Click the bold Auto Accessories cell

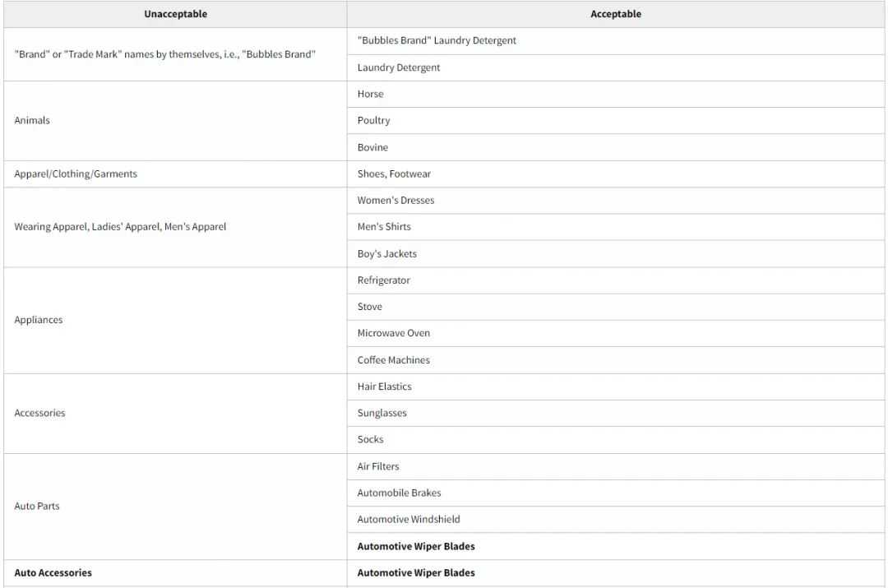pos(175,573)
